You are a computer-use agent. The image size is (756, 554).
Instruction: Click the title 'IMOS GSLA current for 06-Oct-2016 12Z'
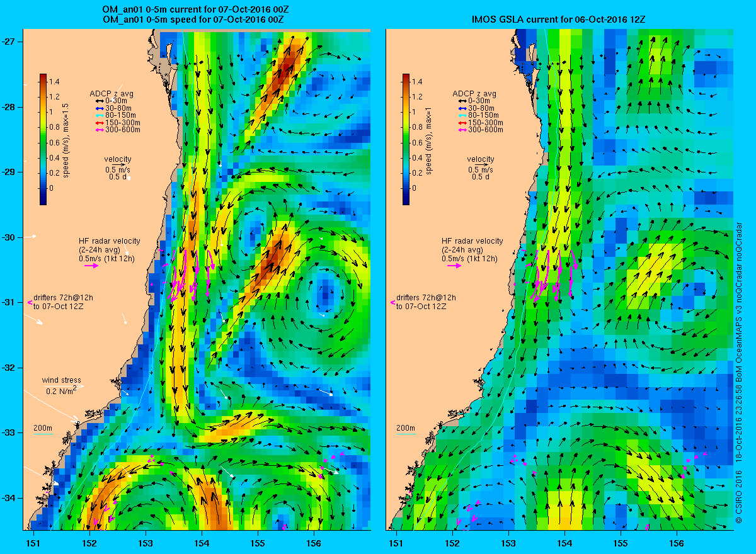coord(558,20)
